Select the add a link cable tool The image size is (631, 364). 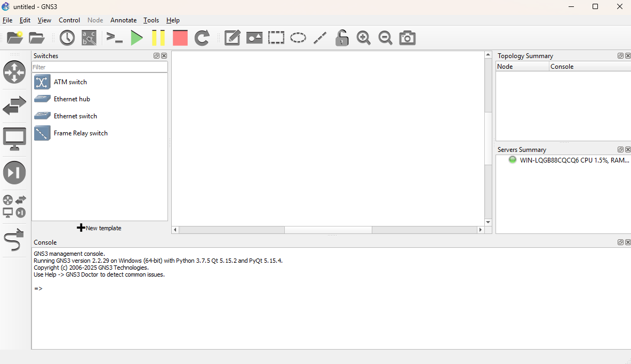14,240
